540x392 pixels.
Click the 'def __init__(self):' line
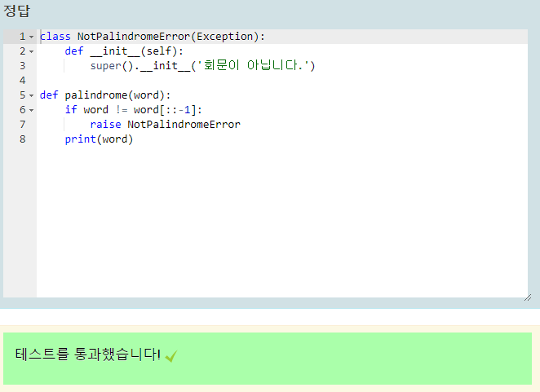click(124, 51)
